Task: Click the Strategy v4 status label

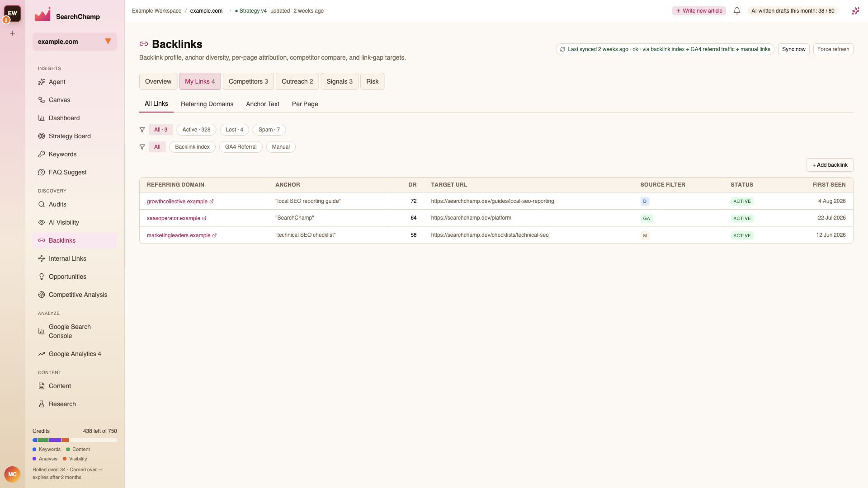Action: pyautogui.click(x=251, y=11)
